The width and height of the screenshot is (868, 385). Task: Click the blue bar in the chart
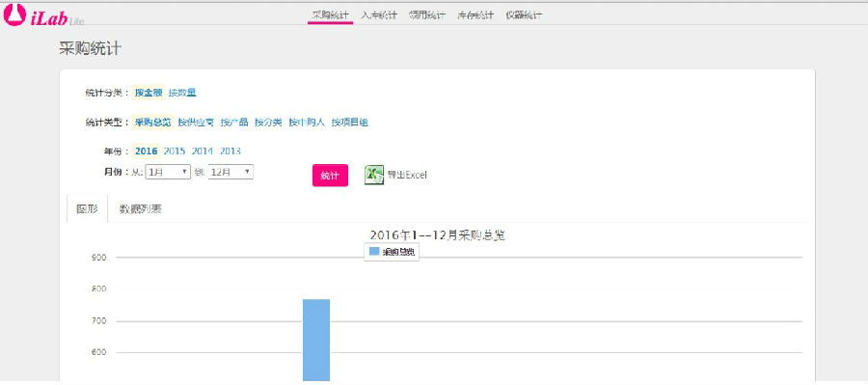(316, 340)
